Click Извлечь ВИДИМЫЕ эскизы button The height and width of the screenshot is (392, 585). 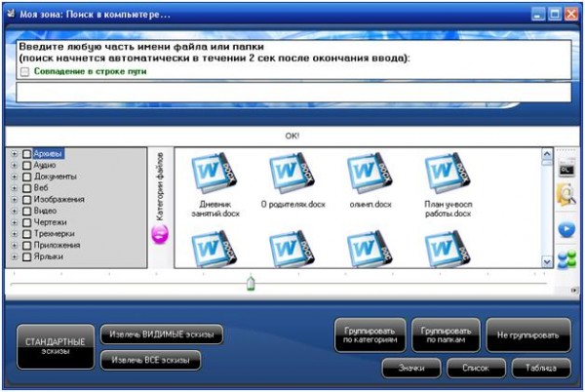point(162,334)
